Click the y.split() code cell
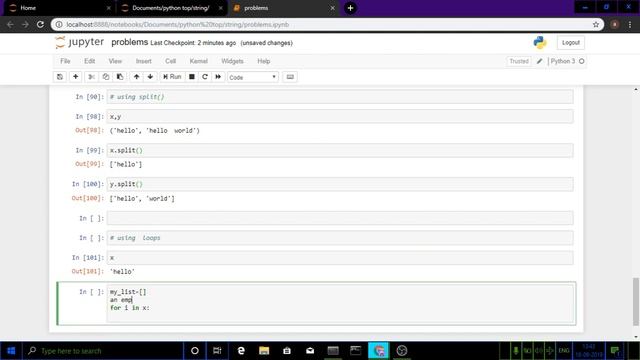The height and width of the screenshot is (360, 640). click(x=340, y=184)
